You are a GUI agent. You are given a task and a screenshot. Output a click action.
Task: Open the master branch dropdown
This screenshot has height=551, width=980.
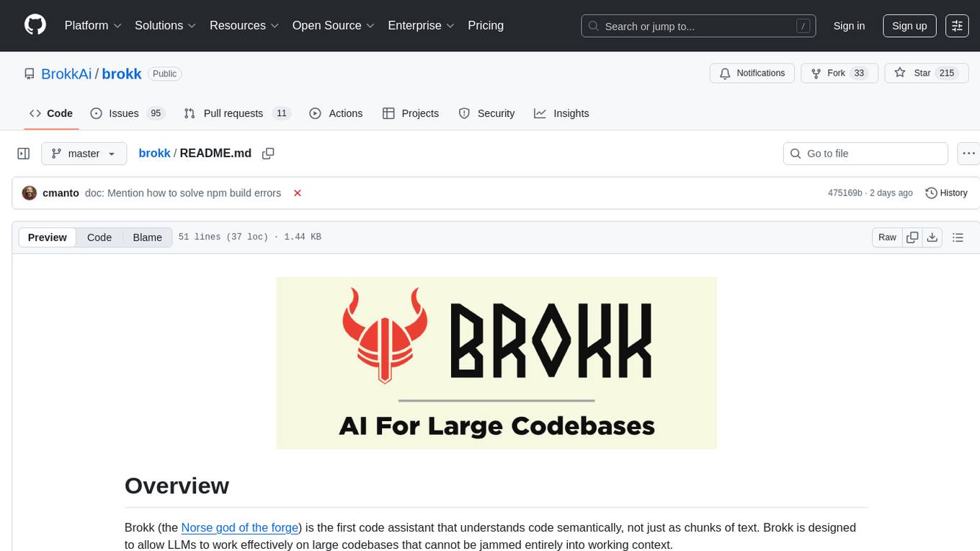(84, 154)
